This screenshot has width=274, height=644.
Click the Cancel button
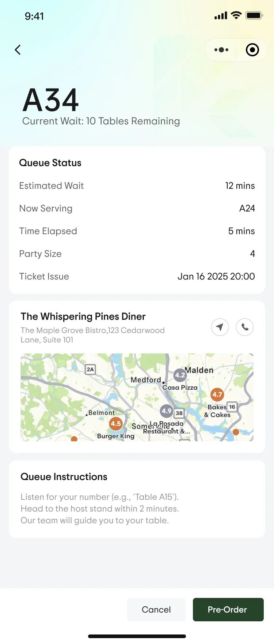(156, 610)
